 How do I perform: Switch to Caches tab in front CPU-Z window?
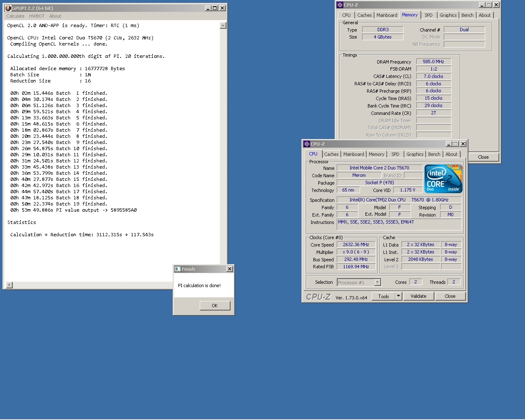pyautogui.click(x=331, y=154)
